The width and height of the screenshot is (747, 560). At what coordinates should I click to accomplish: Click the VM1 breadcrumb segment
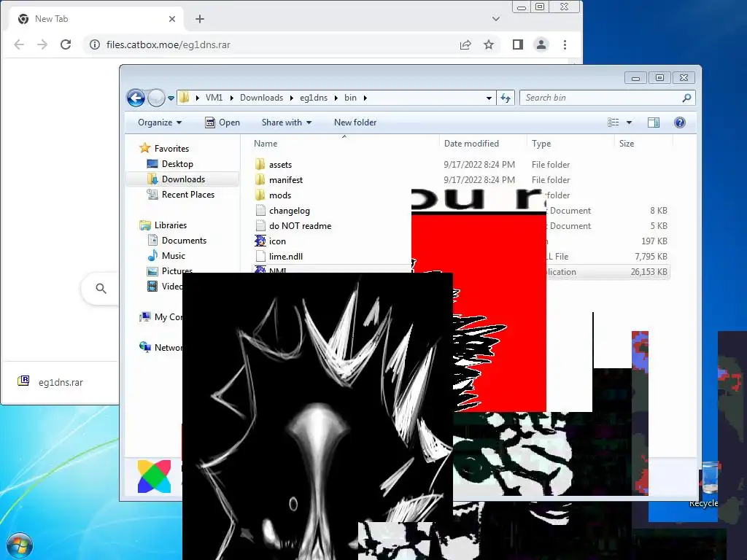tap(214, 98)
